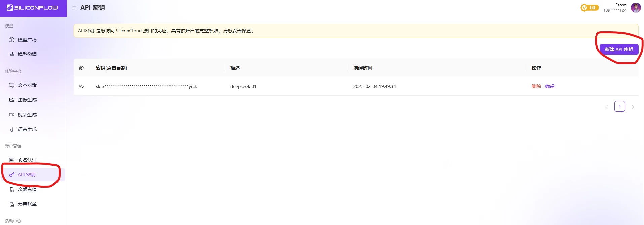The width and height of the screenshot is (644, 225).
Task: Open the 模型微调 sliders icon
Action: [12, 54]
